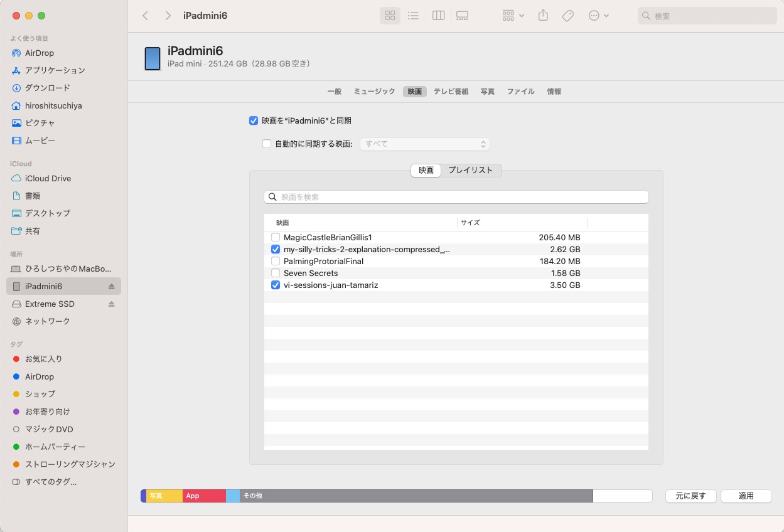
Task: Switch Finder to icon grid view
Action: coord(390,16)
